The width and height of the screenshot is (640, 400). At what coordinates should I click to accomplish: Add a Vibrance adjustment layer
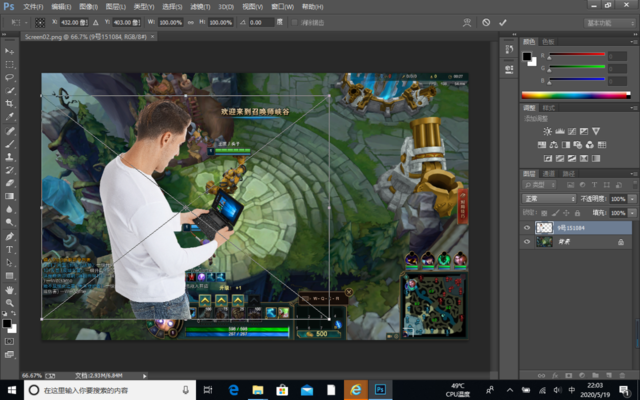click(596, 131)
